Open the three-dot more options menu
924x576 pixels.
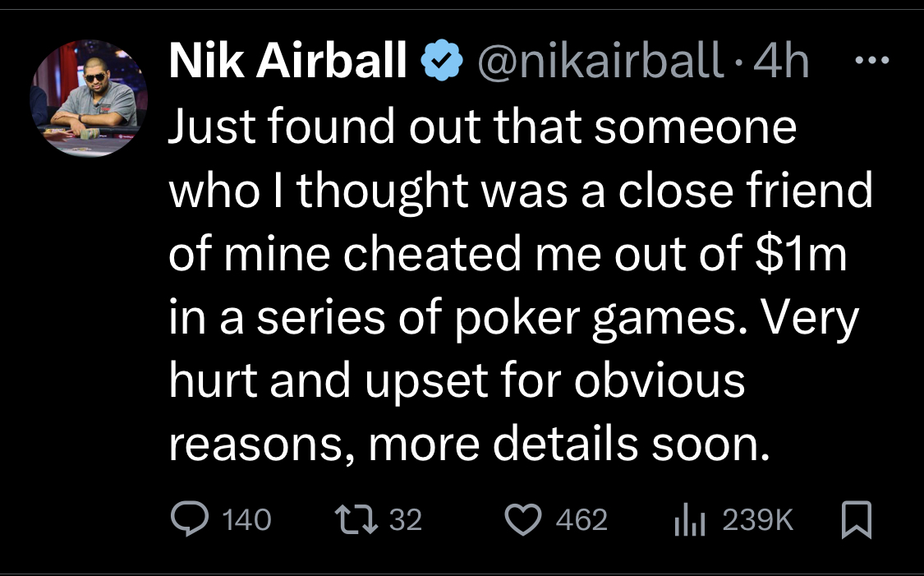[x=871, y=59]
